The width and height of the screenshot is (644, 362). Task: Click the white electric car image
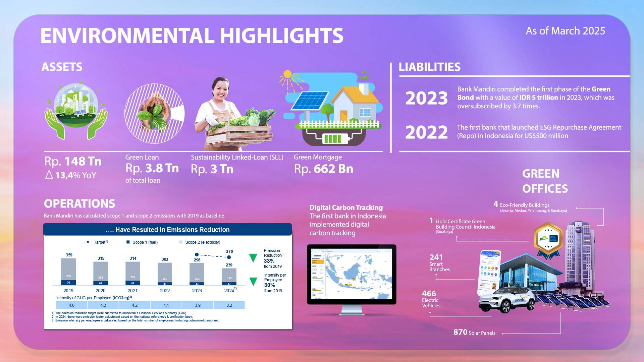[507, 299]
